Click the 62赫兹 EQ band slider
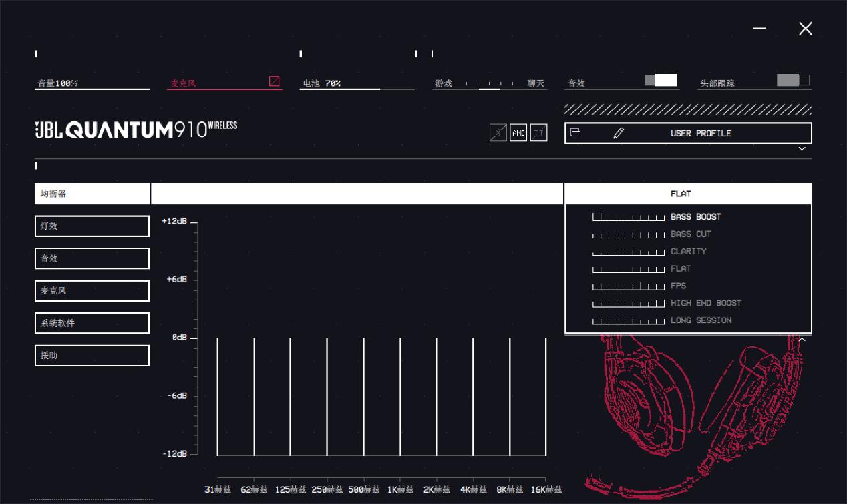This screenshot has height=504, width=847. (x=255, y=397)
